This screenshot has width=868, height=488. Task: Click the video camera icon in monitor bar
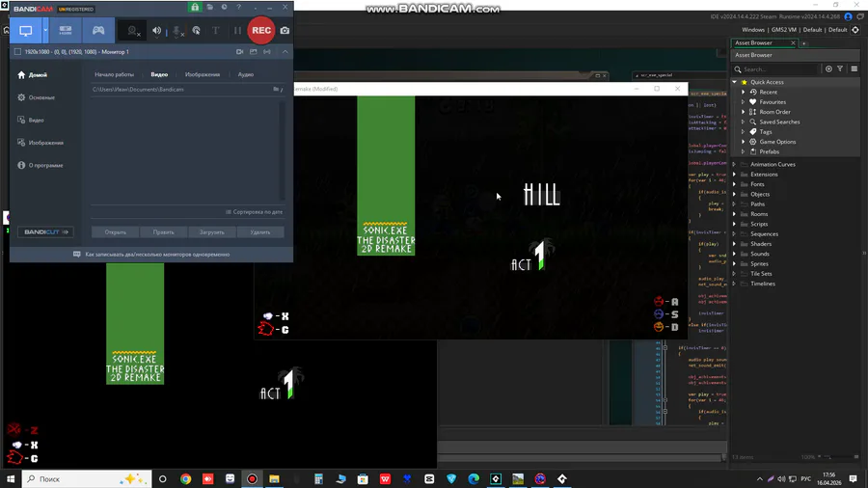coord(240,51)
